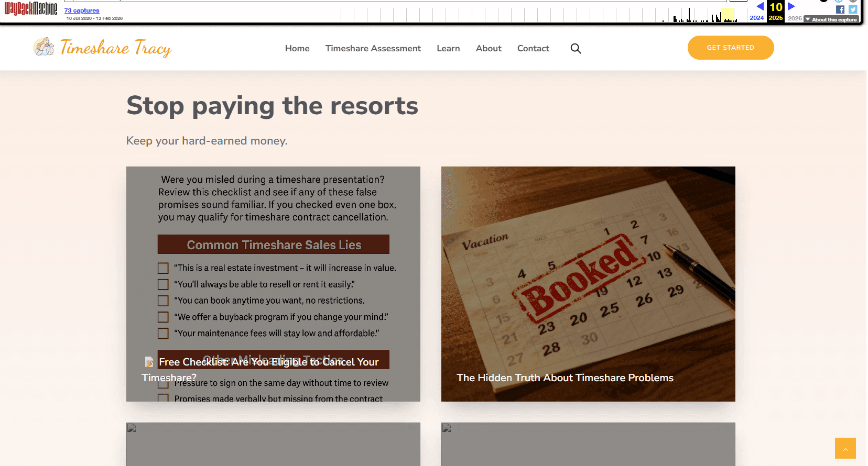Viewport: 868px width, 466px height.
Task: Open the About menu
Action: click(x=489, y=48)
